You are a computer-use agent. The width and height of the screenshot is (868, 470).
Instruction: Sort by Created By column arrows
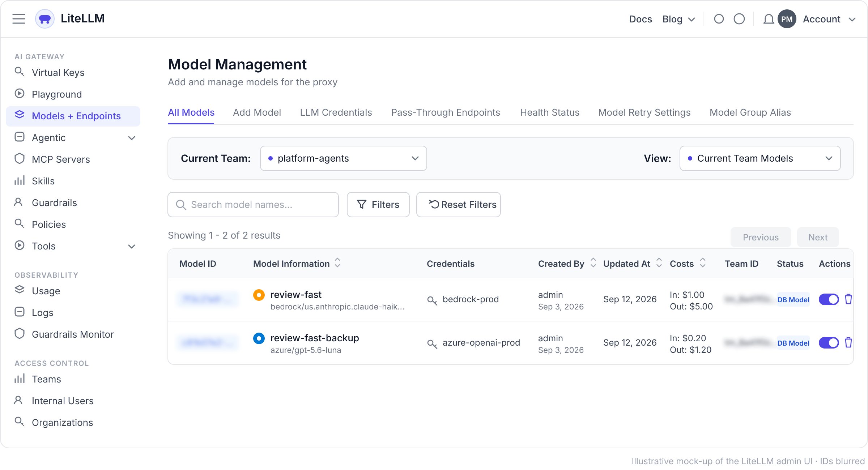point(593,263)
